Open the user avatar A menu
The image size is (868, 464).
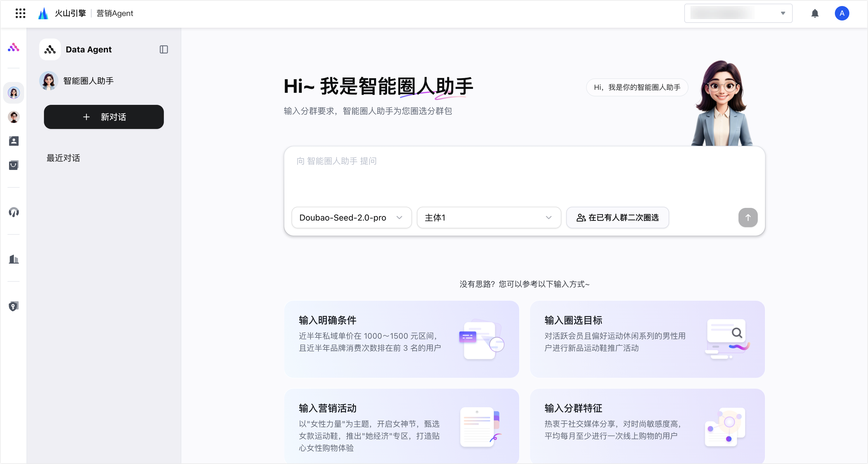point(841,14)
